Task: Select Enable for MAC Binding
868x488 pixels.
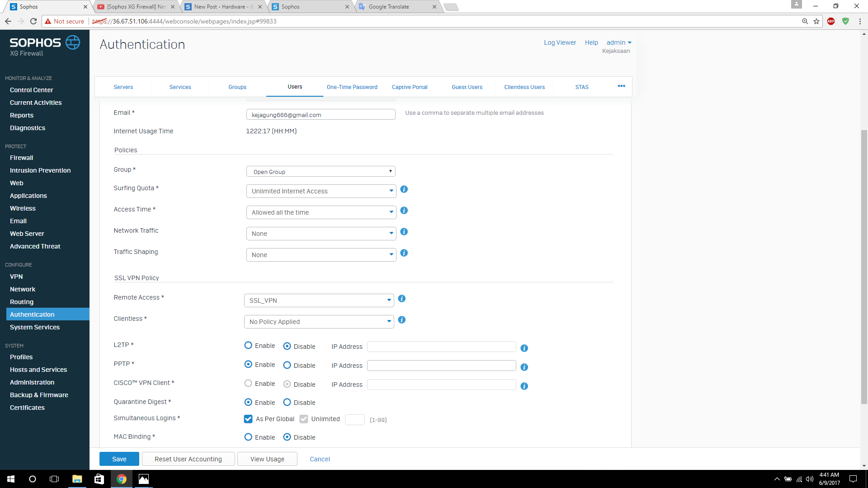Action: (248, 437)
